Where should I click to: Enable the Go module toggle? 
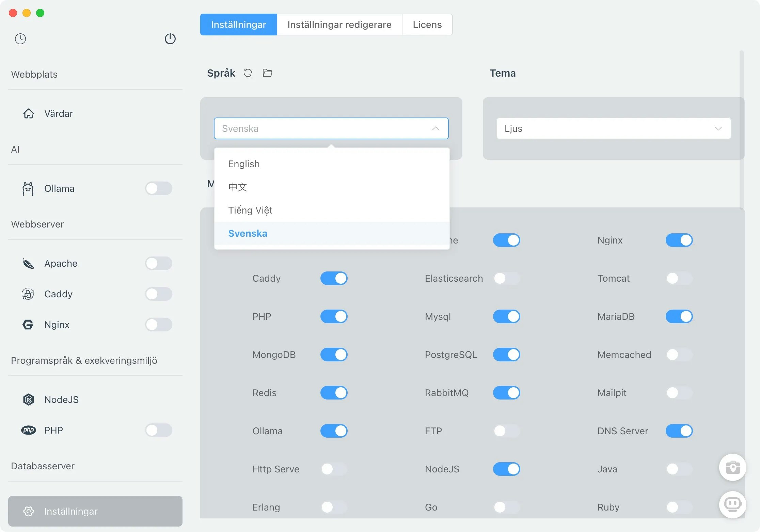pyautogui.click(x=507, y=507)
